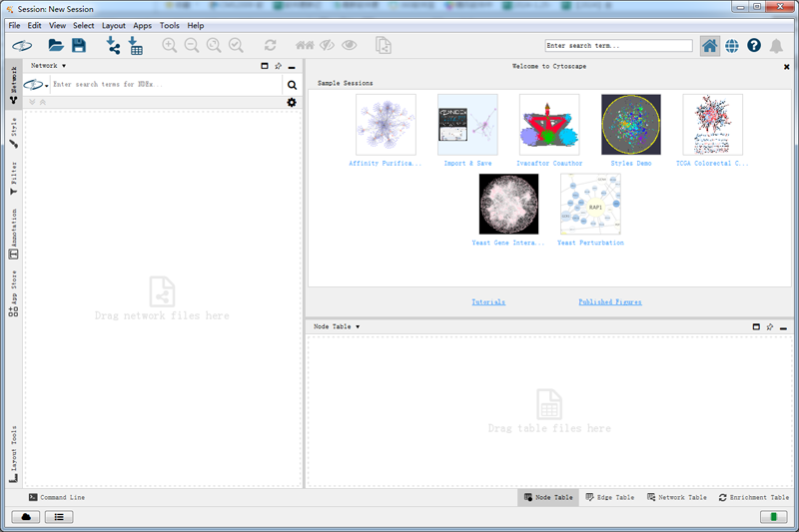Minimize the Network panel
The height and width of the screenshot is (532, 799).
(x=292, y=67)
